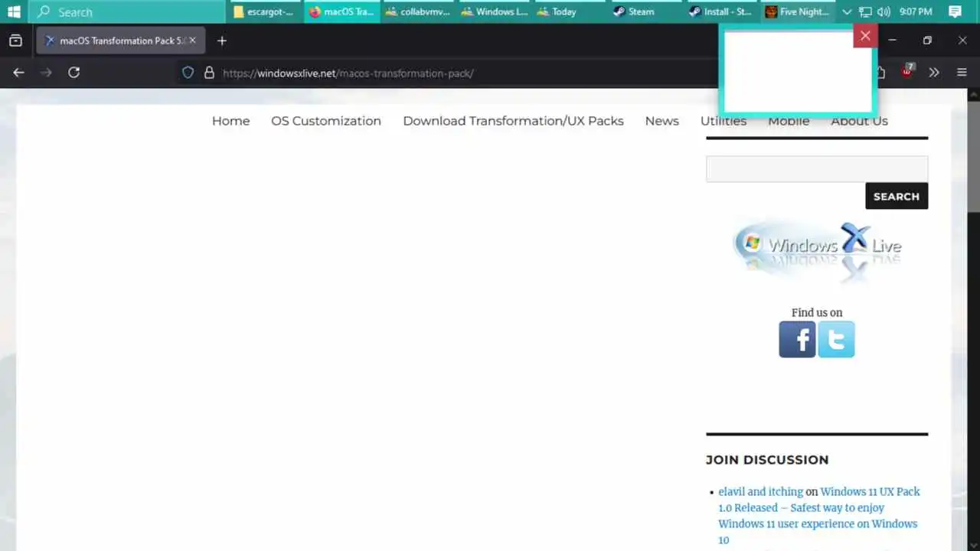
Task: Open the Steam taskbar item
Action: pos(648,11)
